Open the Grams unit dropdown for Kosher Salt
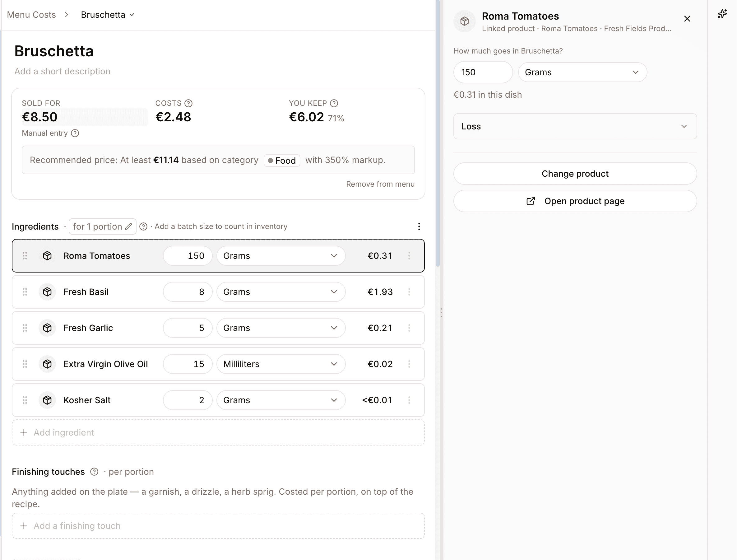This screenshot has height=560, width=737. [x=281, y=400]
